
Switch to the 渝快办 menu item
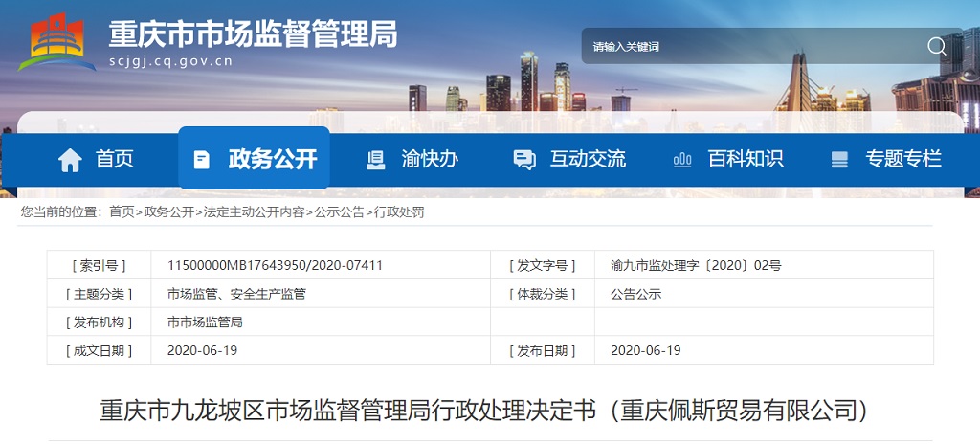coord(430,159)
